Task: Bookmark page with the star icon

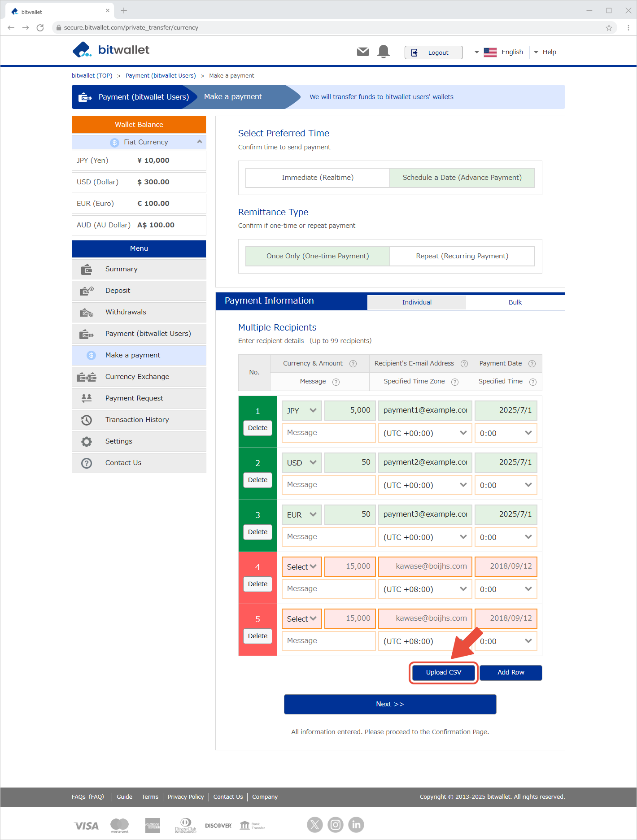Action: (x=609, y=28)
